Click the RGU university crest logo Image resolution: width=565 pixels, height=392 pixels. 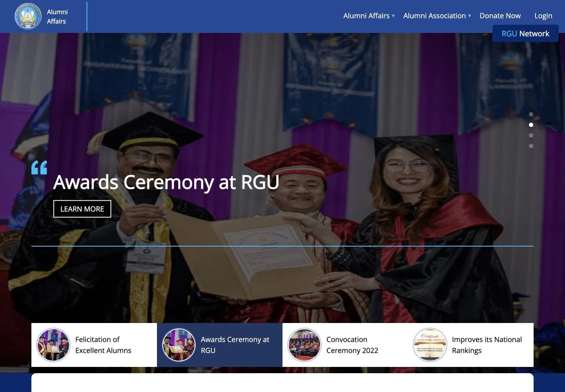[x=28, y=16]
